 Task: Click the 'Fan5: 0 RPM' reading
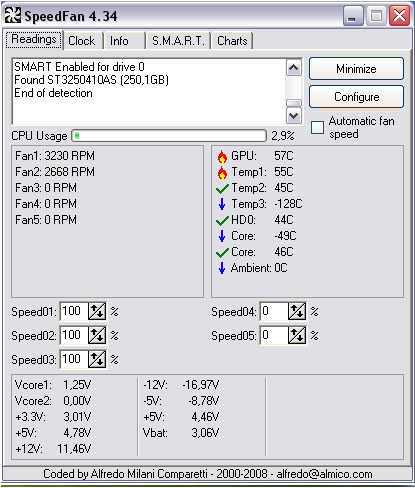pyautogui.click(x=46, y=220)
